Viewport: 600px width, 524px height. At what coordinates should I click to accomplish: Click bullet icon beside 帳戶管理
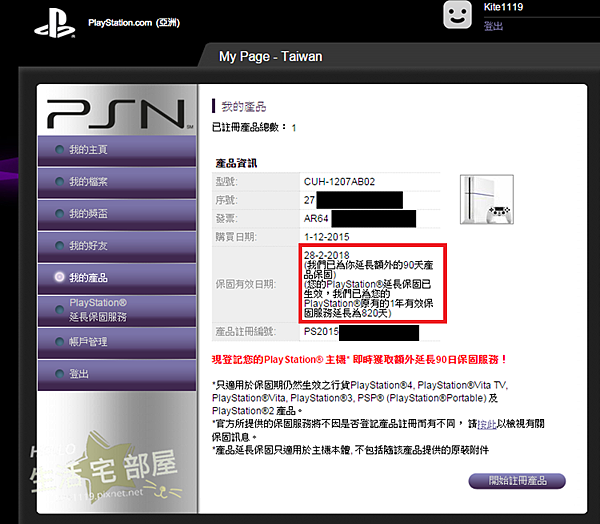tap(59, 341)
